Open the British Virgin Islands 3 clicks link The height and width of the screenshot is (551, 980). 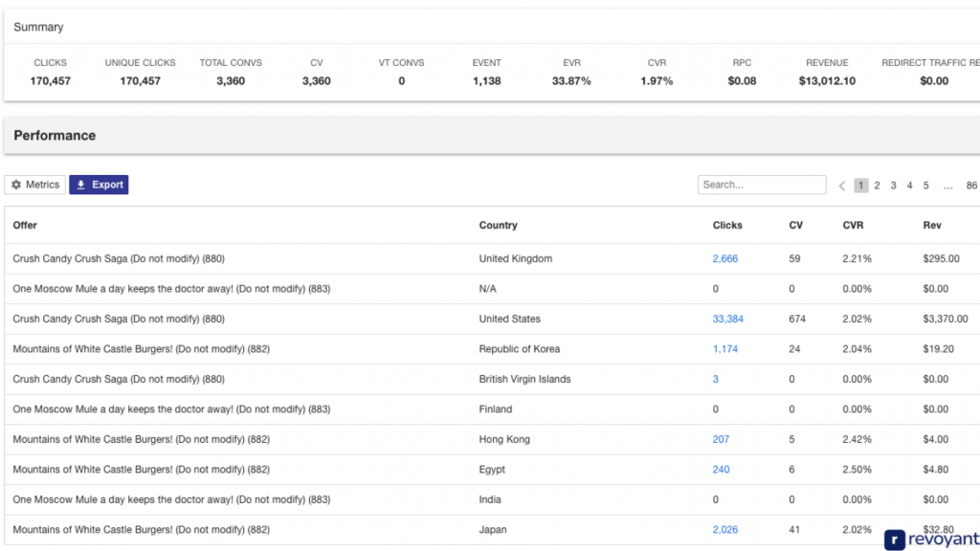(x=716, y=379)
